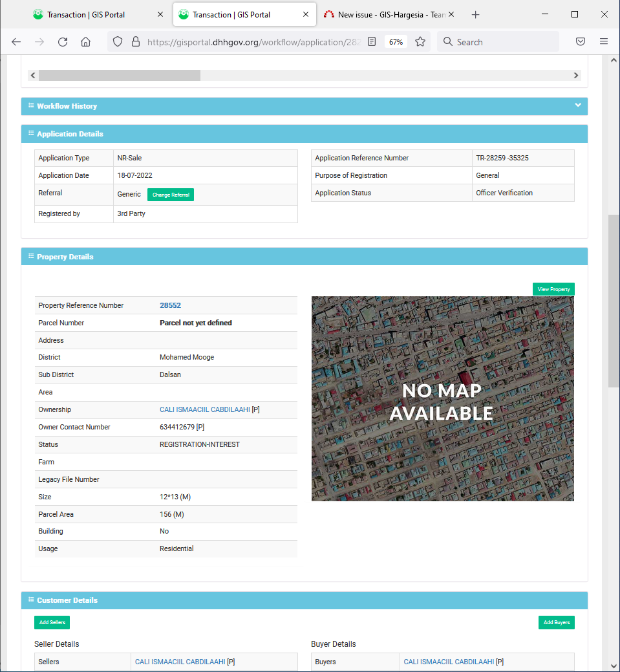Close the first Transaction tab
620x672 pixels.
[x=160, y=15]
